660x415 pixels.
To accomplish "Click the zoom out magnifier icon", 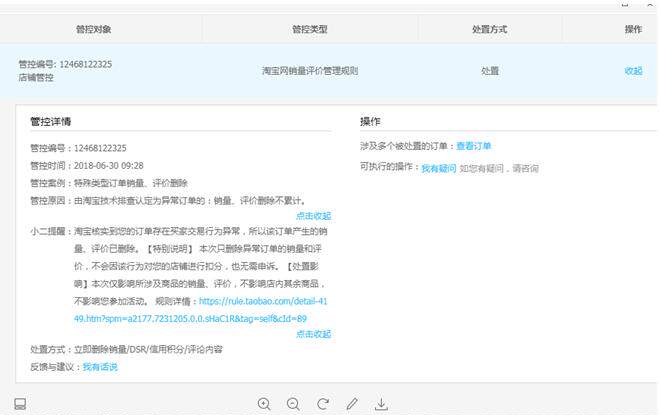I will [293, 404].
